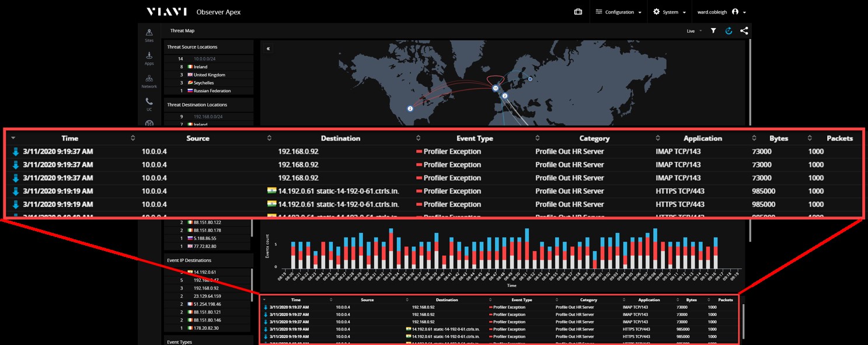Open the Configuration dropdown menu
This screenshot has height=345, width=868.
(x=618, y=12)
